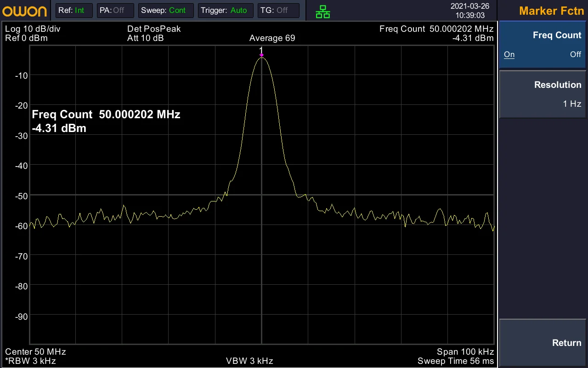This screenshot has width=588, height=368.
Task: Click the Att 10 dB attenuation label
Action: coord(145,38)
